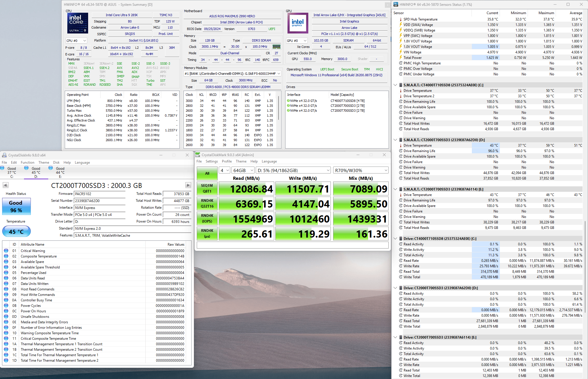This screenshot has width=588, height=379.
Task: Collapse the S.M.A.R.T. CT2000T700SSD3 [E:] section
Action: (x=395, y=189)
